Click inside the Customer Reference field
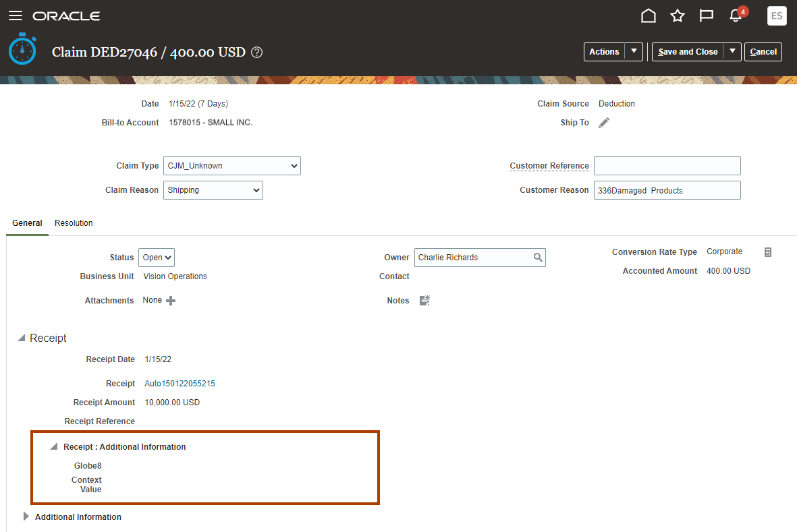 pos(667,165)
